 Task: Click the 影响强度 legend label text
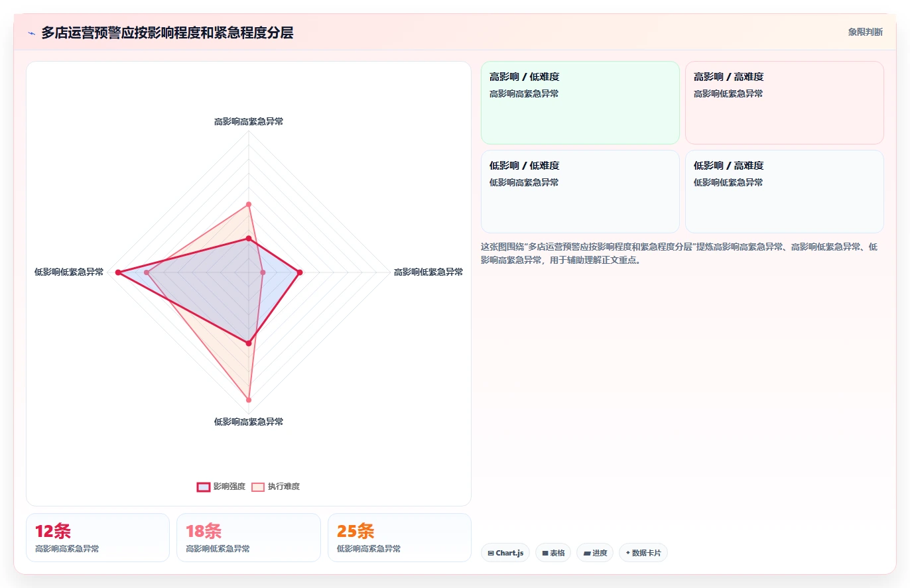click(x=229, y=487)
